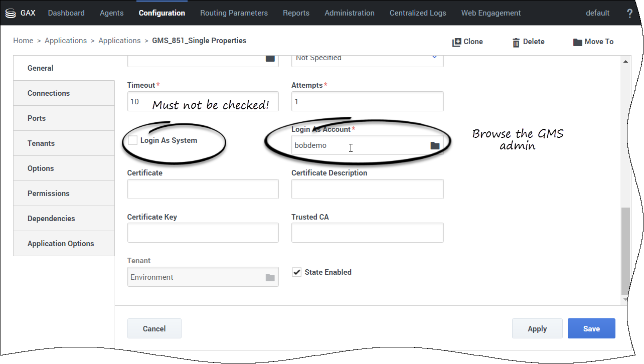Click the Tenant Environment field

coord(203,277)
